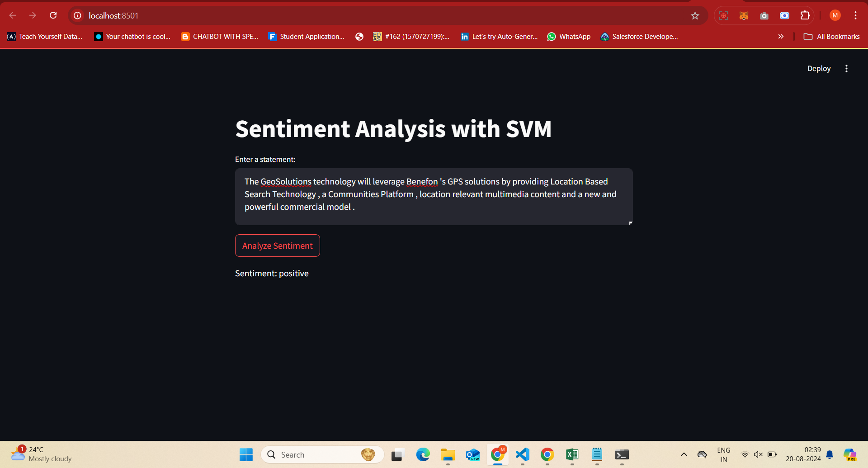Open the All Bookmarks folder

[832, 37]
